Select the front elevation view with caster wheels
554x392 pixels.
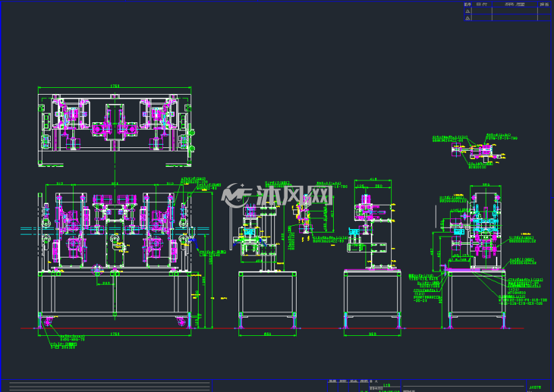click(x=115, y=260)
